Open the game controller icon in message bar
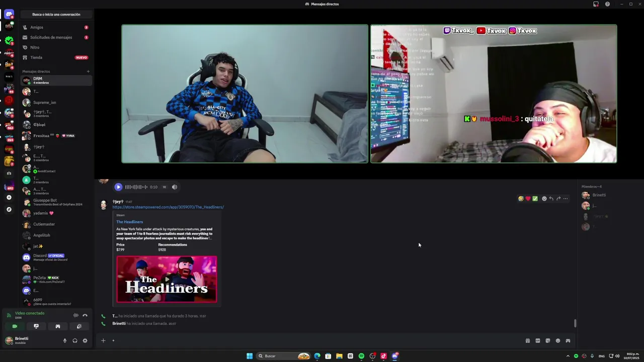 click(568, 340)
